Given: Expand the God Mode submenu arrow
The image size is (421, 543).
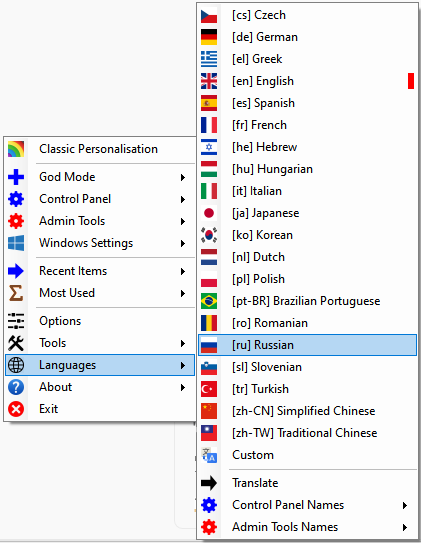Looking at the screenshot, I should (x=183, y=177).
